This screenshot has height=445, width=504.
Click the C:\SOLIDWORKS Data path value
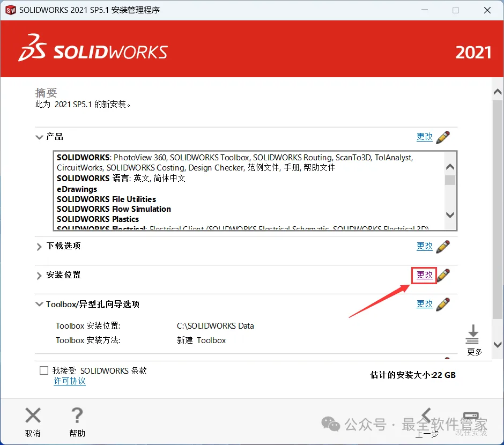pos(216,326)
